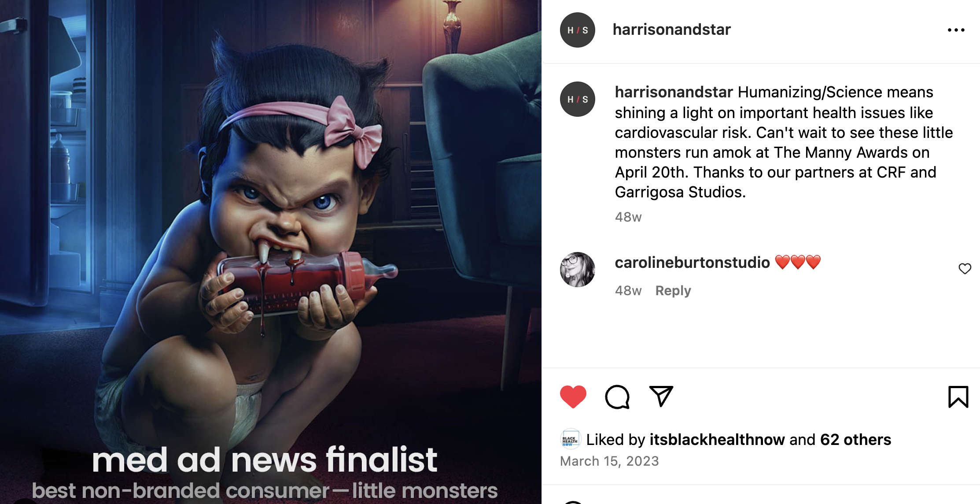Viewport: 980px width, 504px height.
Task: Open carolineburtonstudio username link
Action: point(692,263)
